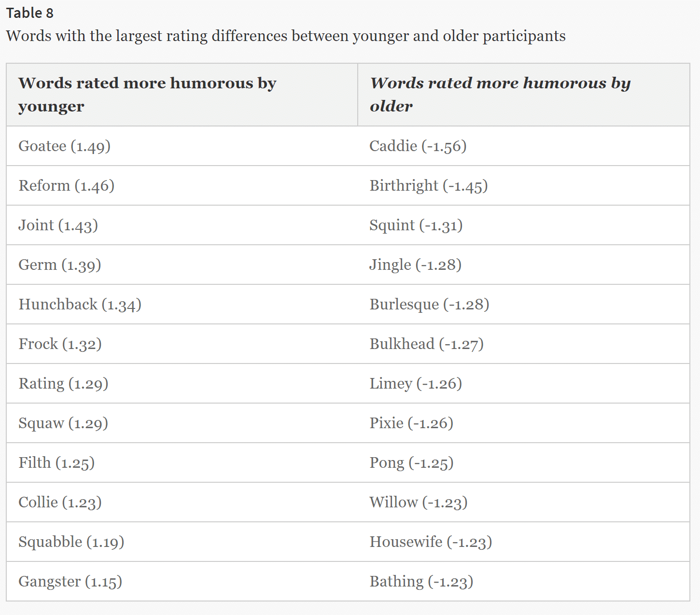Click the Bulkhead (-1.27) entry
Image resolution: width=700 pixels, height=615 pixels.
tap(427, 344)
